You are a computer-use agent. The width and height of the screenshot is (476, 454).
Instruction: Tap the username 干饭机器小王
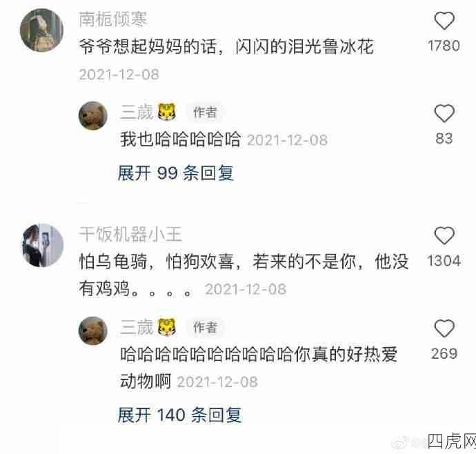[130, 235]
